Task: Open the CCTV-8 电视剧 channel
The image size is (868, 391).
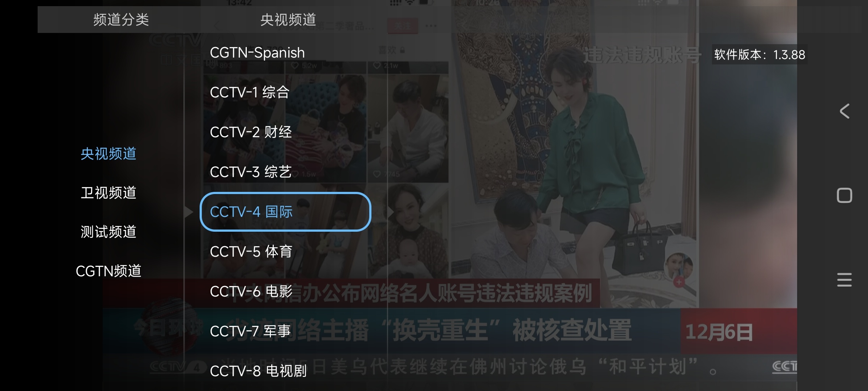Action: coord(258,371)
